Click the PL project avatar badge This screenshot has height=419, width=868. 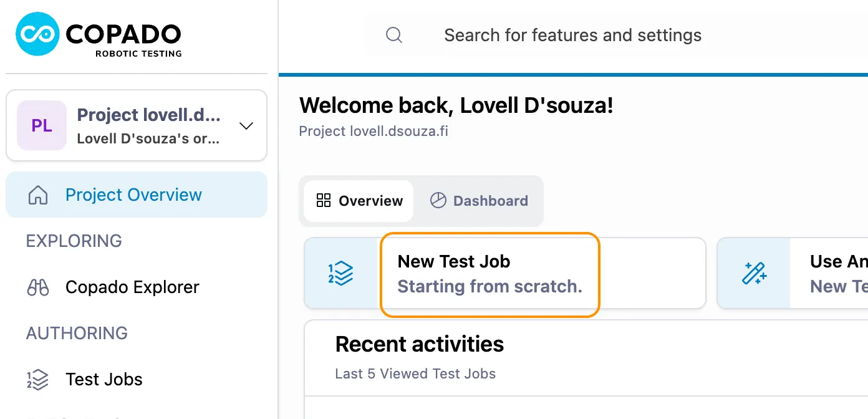click(x=41, y=125)
